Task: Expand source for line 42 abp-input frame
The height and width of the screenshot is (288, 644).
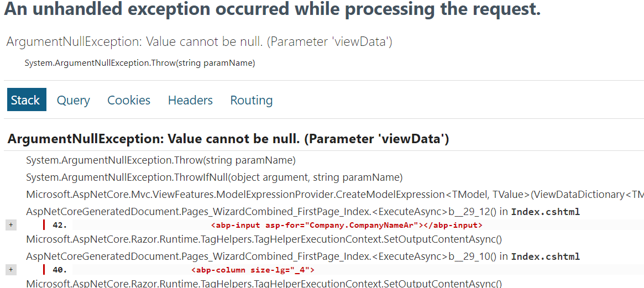Action: pos(11,225)
